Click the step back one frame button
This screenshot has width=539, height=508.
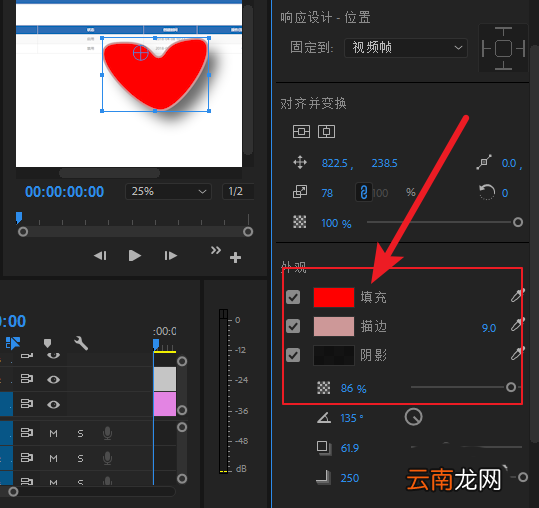click(100, 256)
